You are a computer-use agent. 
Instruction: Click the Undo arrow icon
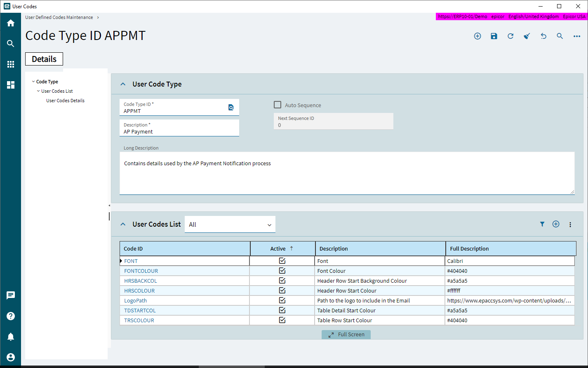[543, 36]
